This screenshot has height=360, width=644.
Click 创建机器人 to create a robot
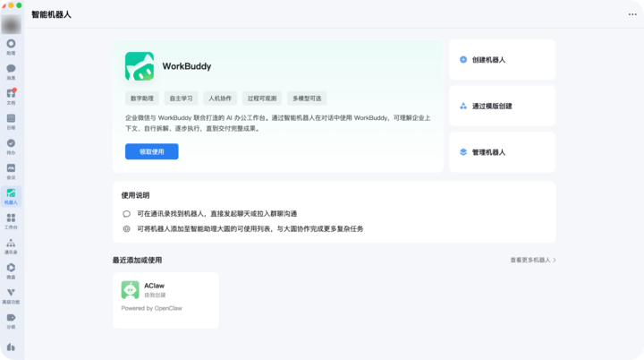pyautogui.click(x=503, y=60)
